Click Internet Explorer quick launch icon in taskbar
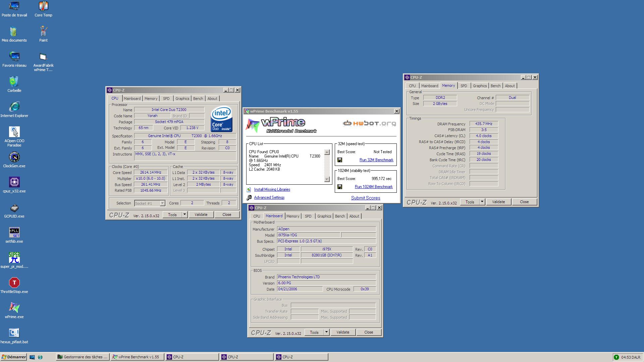This screenshot has height=362, width=644. pos(40,357)
